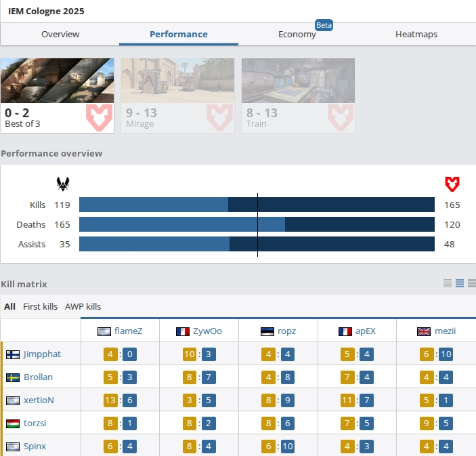Click MOUZ logo on Best of 3 card
This screenshot has height=456, width=476.
[x=100, y=118]
